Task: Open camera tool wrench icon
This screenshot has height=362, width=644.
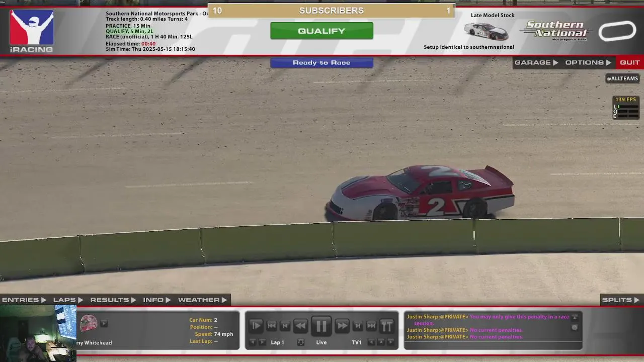Action: pos(387,326)
